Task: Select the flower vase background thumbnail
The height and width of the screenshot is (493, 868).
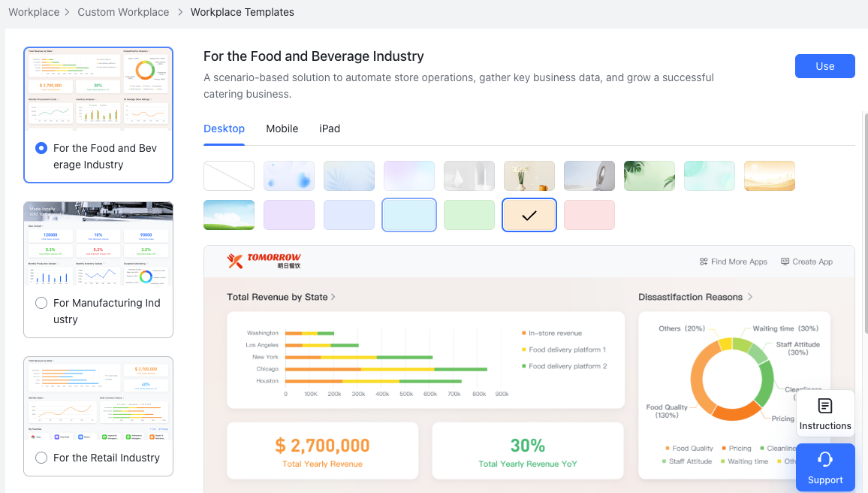Action: 529,175
